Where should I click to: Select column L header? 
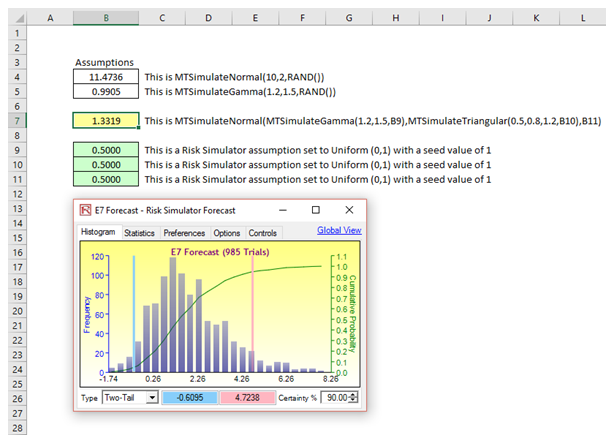tap(583, 18)
